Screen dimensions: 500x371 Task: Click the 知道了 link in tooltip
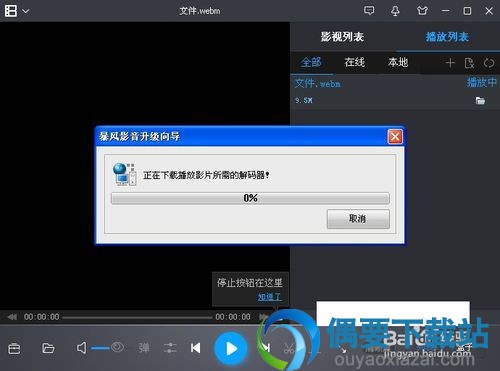269,297
